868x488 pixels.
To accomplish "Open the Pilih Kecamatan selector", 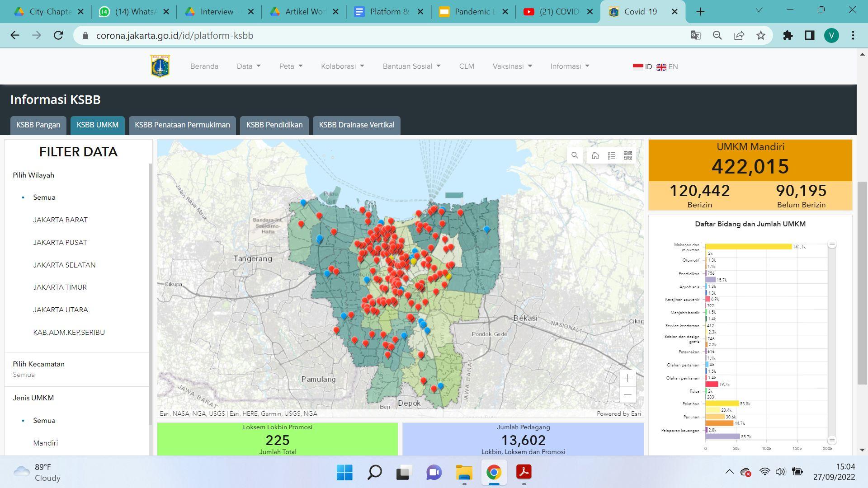I will (x=38, y=369).
